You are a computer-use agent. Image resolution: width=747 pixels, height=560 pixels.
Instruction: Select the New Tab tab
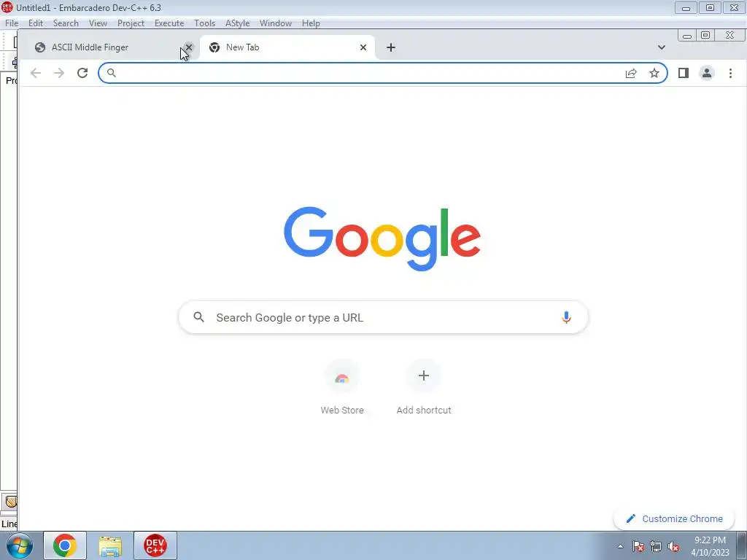point(286,47)
